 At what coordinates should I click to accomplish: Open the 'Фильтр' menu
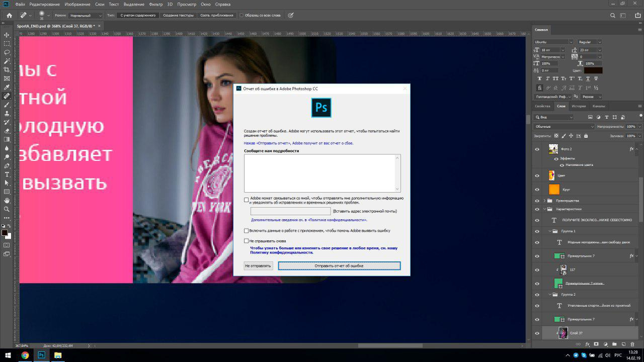(x=156, y=4)
